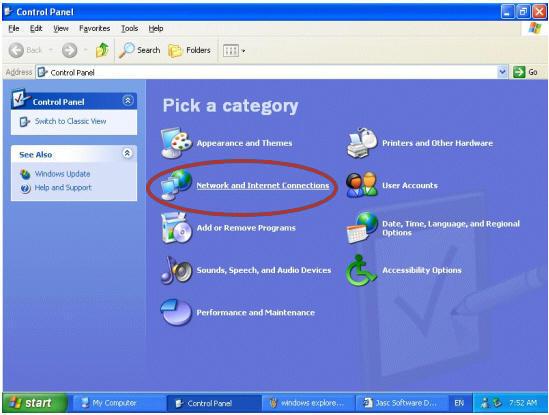Click the Windows Update link
This screenshot has width=549, height=415.
pos(62,174)
